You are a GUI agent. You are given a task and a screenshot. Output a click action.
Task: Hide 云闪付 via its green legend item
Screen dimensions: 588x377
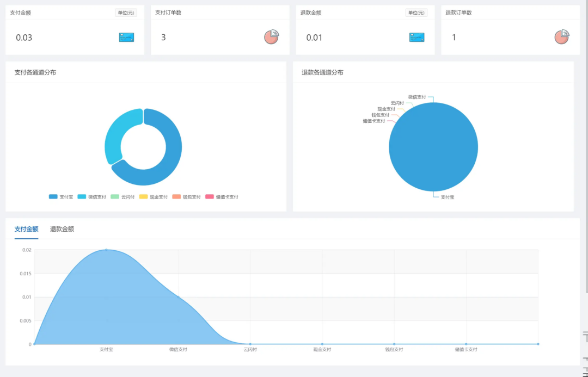pyautogui.click(x=122, y=197)
